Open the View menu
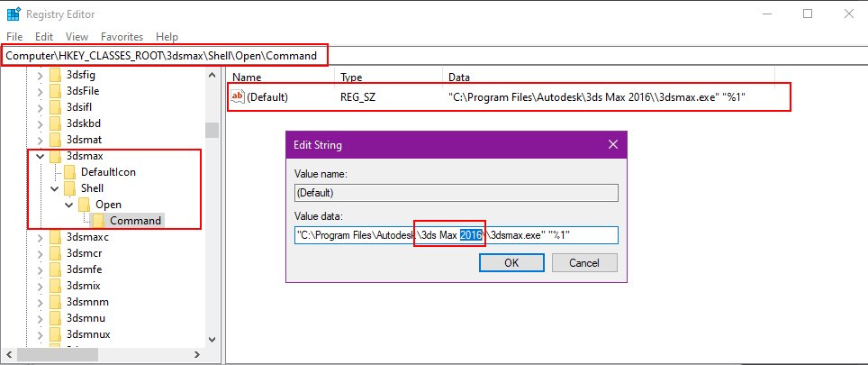The height and width of the screenshot is (365, 868). click(x=77, y=37)
